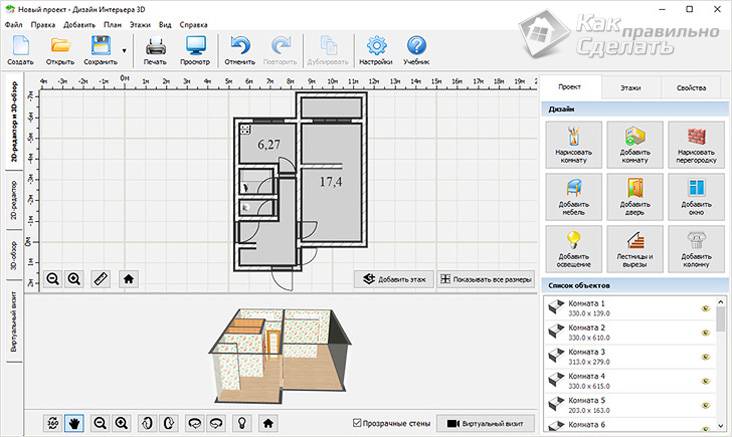Open the Вид menu
Image resolution: width=732 pixels, height=437 pixels.
(165, 25)
